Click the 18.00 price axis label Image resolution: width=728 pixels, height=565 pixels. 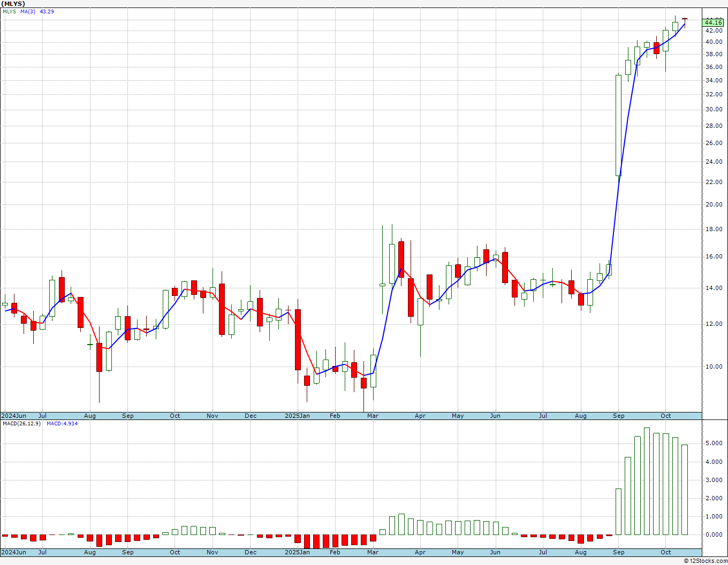click(x=714, y=229)
